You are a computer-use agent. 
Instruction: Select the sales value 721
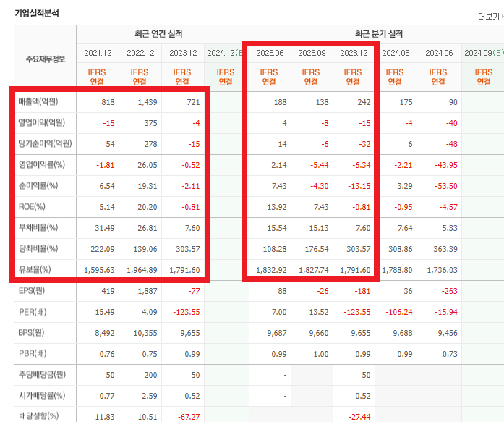click(x=193, y=102)
